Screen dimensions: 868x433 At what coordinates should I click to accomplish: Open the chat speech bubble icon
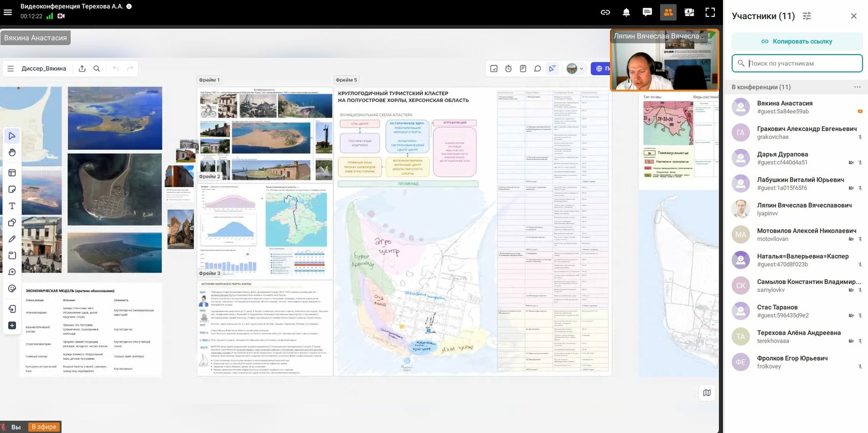(x=647, y=12)
